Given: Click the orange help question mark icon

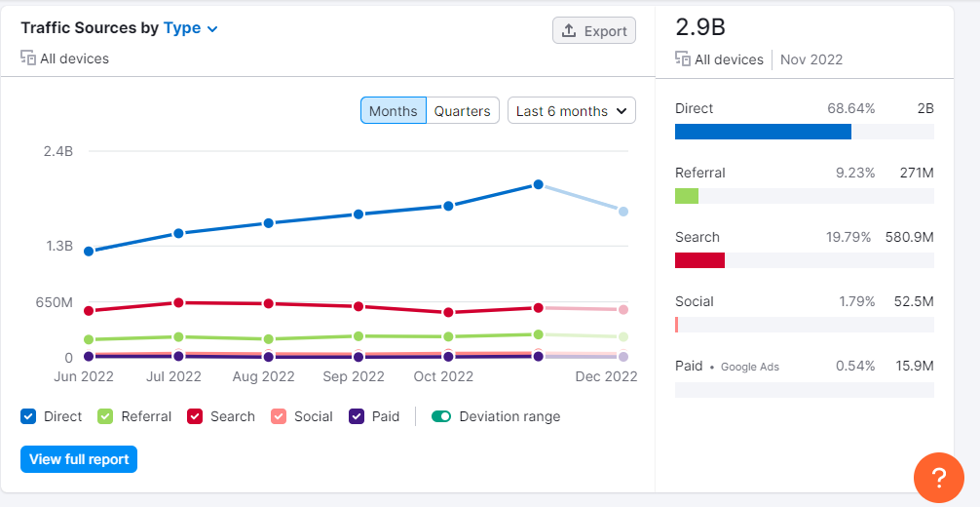Looking at the screenshot, I should (939, 478).
